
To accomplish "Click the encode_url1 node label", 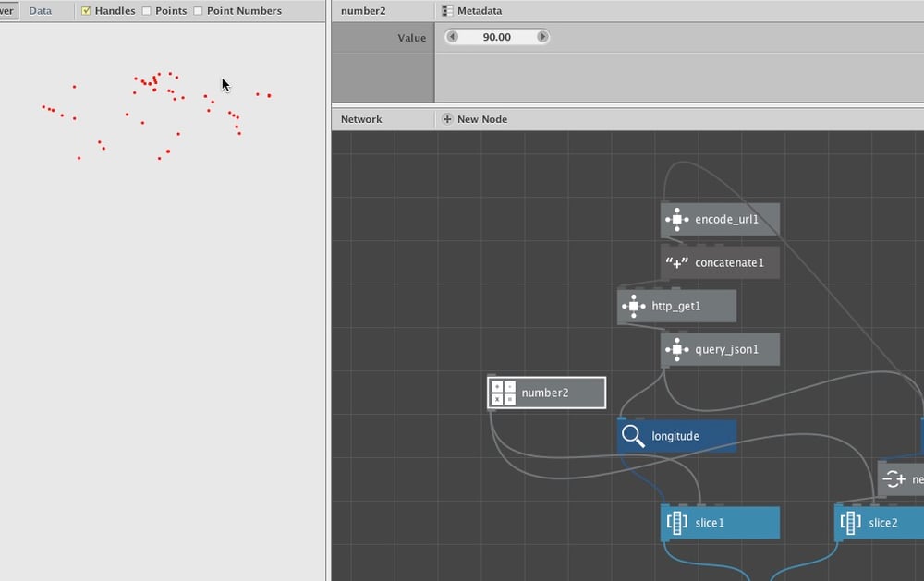I will point(726,219).
